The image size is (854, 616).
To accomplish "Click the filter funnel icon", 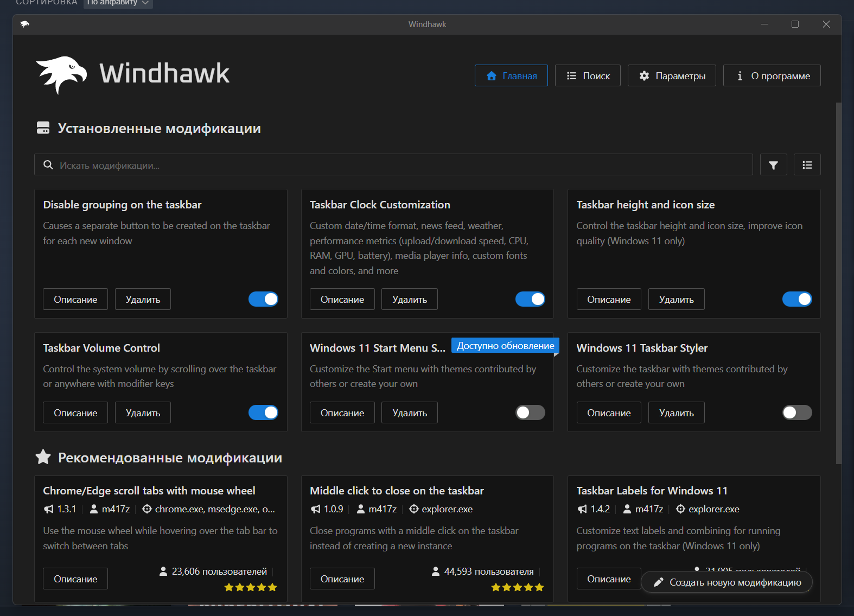I will 774,165.
